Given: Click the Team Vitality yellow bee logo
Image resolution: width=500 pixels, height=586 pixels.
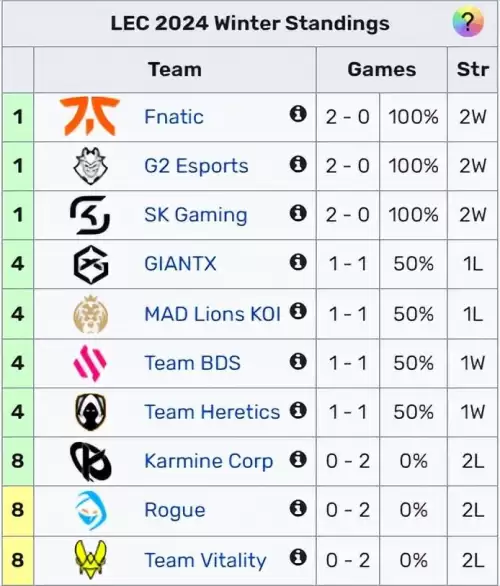Looking at the screenshot, I should pyautogui.click(x=91, y=559).
